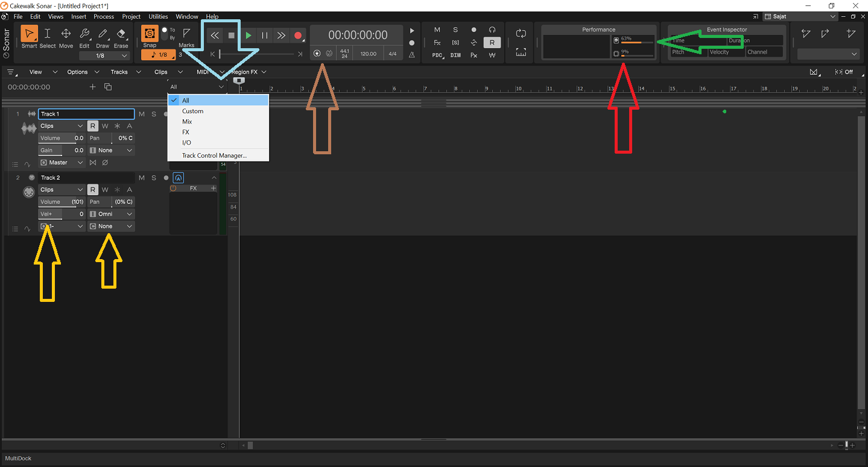Expand the Omni input dropdown on Track 2

click(111, 214)
